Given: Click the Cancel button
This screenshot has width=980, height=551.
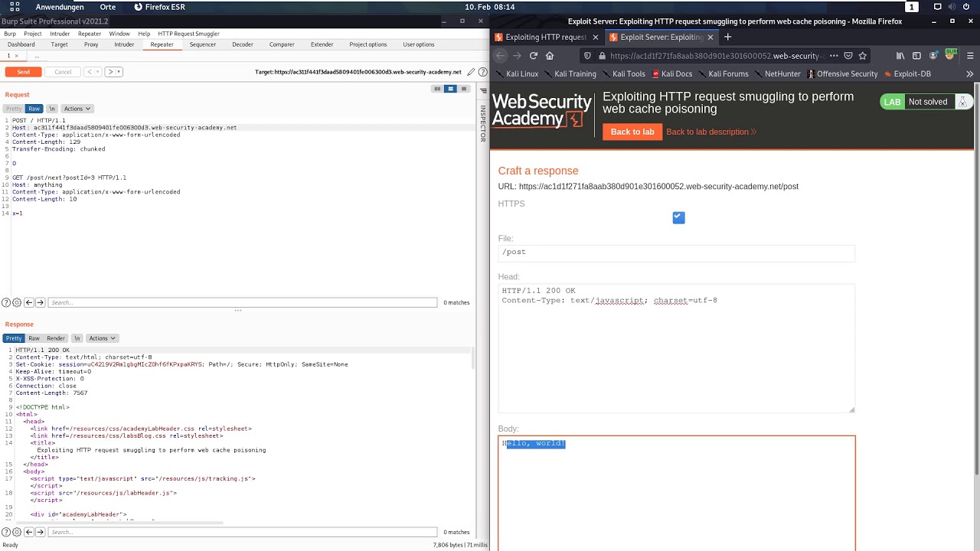Looking at the screenshot, I should [x=63, y=72].
